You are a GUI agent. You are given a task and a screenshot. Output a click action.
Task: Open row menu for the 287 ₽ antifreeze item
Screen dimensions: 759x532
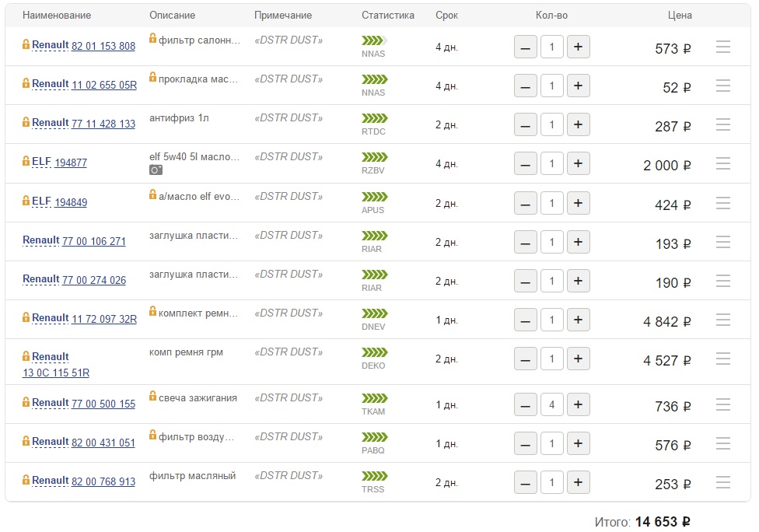722,124
